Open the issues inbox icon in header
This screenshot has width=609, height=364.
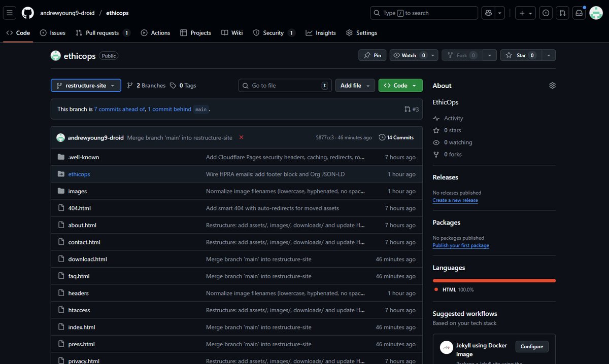pyautogui.click(x=546, y=13)
